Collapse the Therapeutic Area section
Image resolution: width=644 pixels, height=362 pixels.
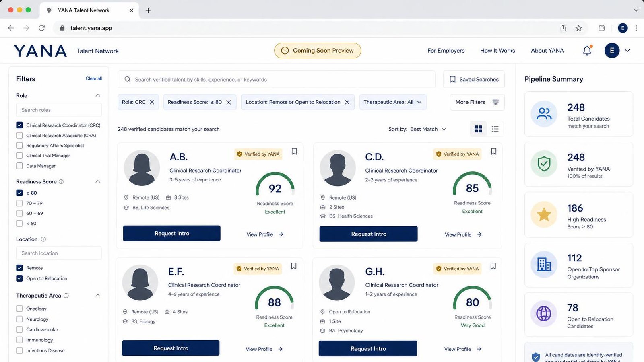98,296
